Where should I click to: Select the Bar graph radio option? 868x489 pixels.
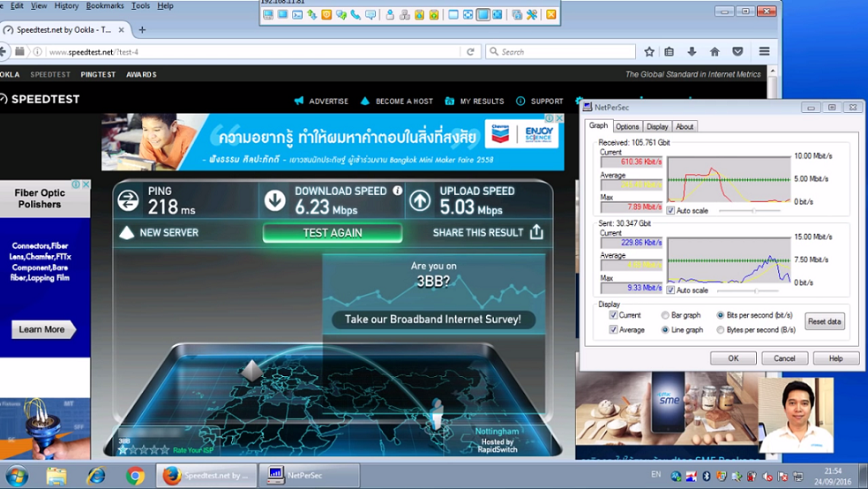[x=665, y=315]
